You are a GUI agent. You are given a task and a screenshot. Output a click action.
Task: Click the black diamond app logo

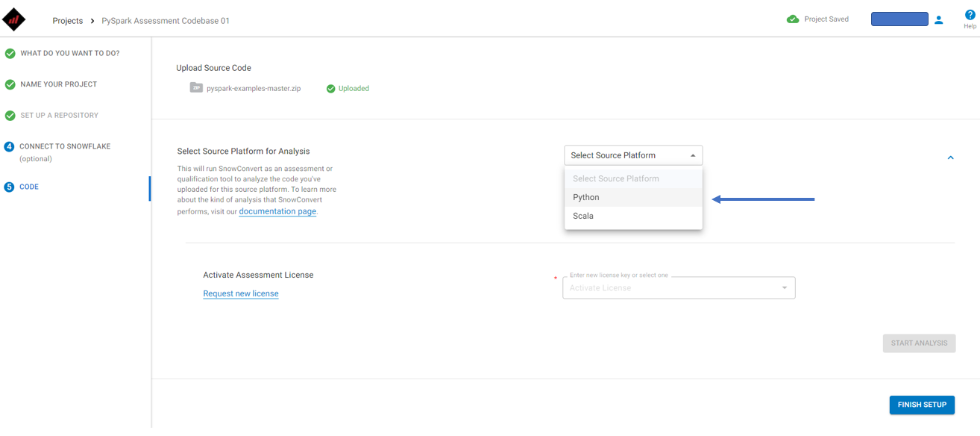[14, 20]
